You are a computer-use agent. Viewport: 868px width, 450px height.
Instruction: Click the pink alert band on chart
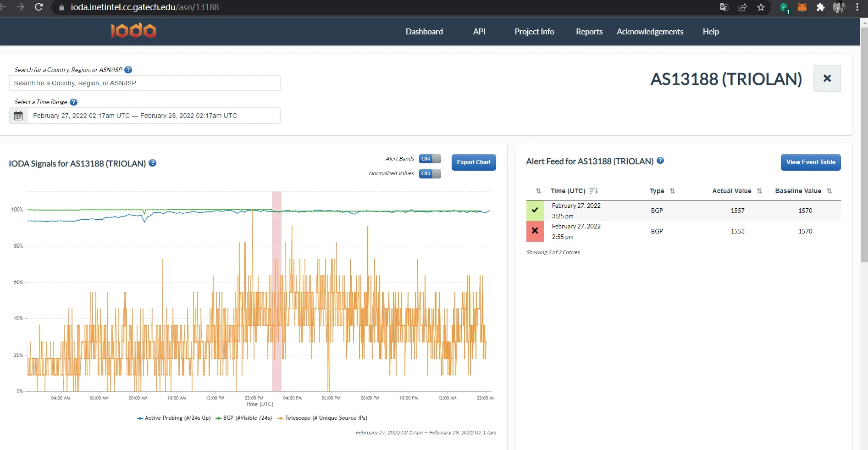276,291
